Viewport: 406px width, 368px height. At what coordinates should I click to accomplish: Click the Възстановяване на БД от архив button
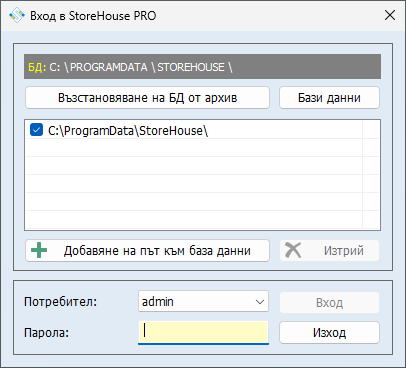pyautogui.click(x=147, y=98)
